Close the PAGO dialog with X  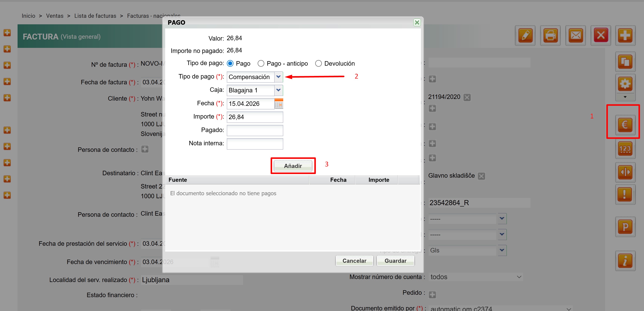tap(417, 22)
